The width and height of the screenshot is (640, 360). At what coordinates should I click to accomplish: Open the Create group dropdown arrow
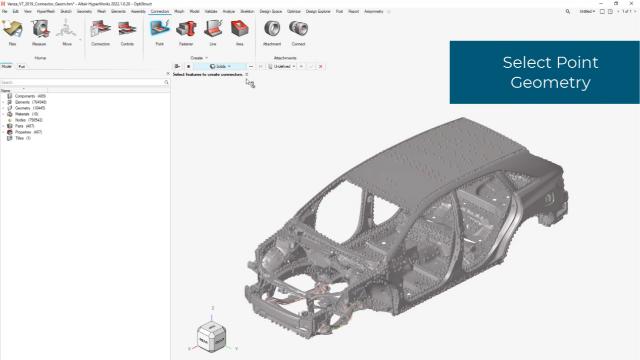coord(207,58)
